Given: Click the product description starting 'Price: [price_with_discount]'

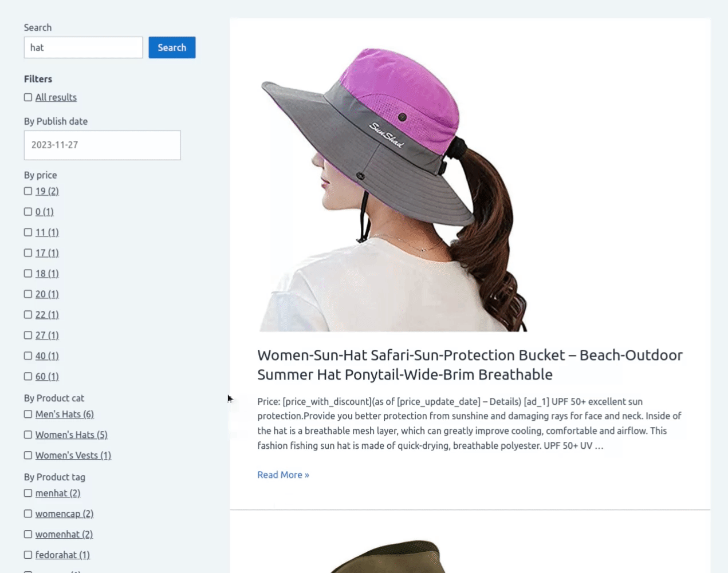Looking at the screenshot, I should [470, 424].
